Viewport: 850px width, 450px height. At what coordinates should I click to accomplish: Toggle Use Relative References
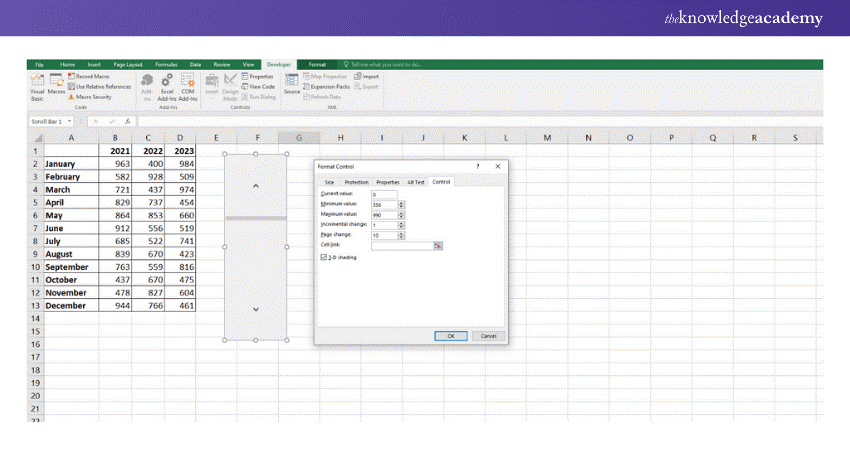pyautogui.click(x=98, y=86)
